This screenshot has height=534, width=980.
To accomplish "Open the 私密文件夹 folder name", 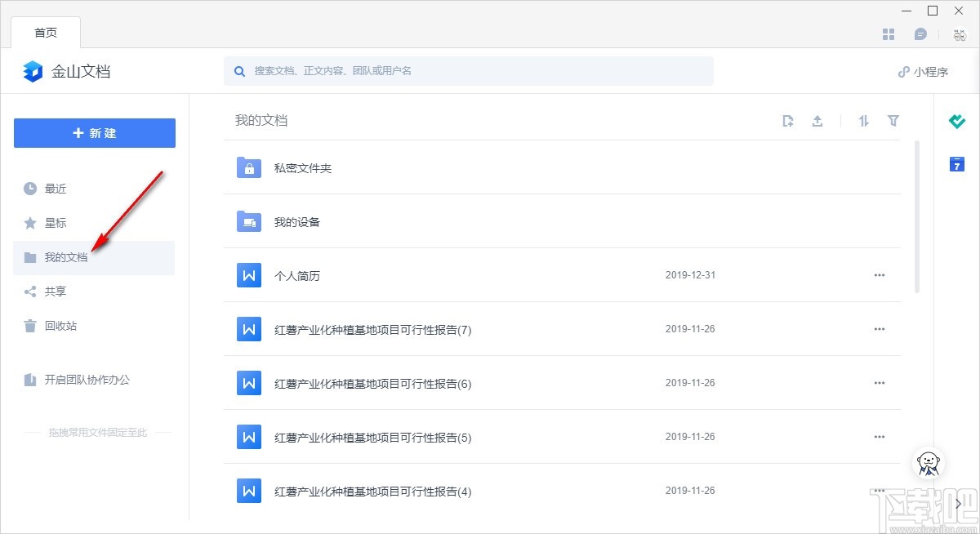I will [303, 168].
